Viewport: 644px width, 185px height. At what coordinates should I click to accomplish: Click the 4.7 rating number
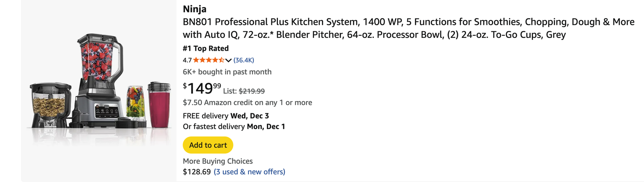click(x=187, y=60)
